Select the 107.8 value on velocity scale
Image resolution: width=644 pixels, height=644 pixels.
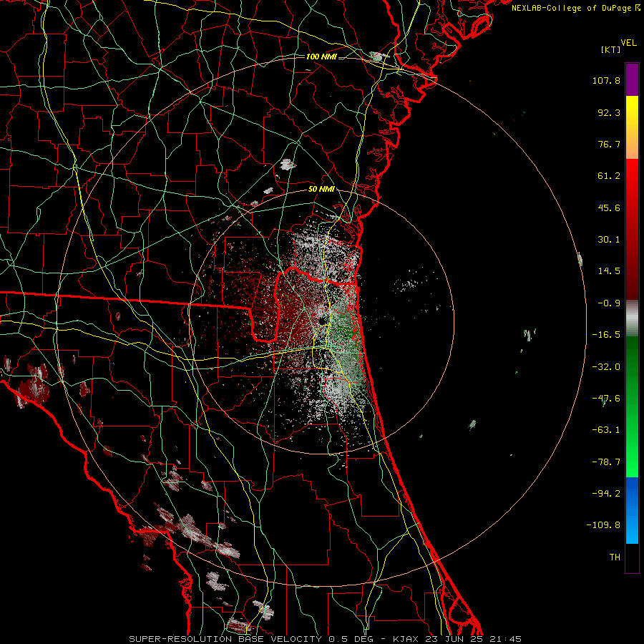tap(606, 80)
